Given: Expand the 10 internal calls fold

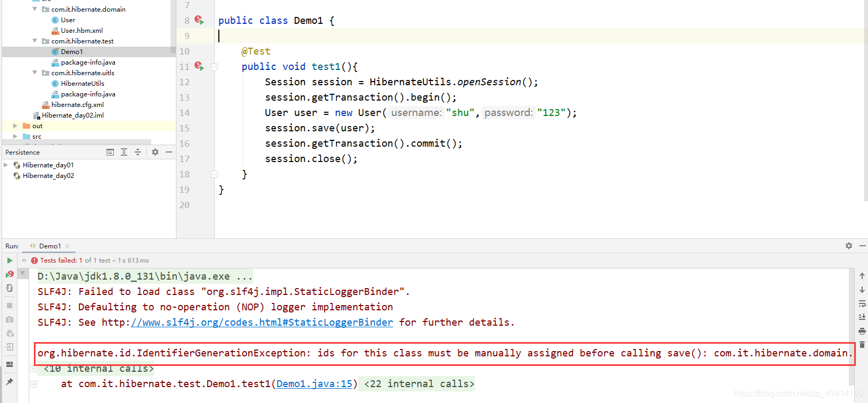Looking at the screenshot, I should [33, 369].
